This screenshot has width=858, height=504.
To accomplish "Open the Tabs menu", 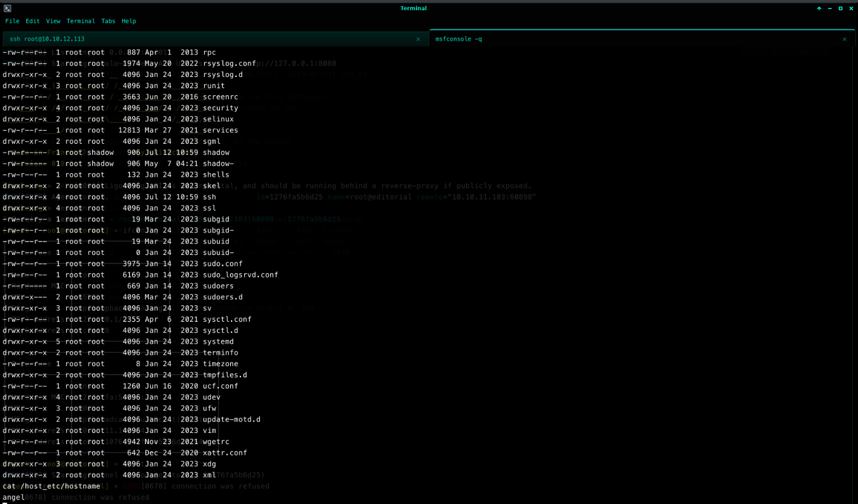I will pyautogui.click(x=109, y=21).
